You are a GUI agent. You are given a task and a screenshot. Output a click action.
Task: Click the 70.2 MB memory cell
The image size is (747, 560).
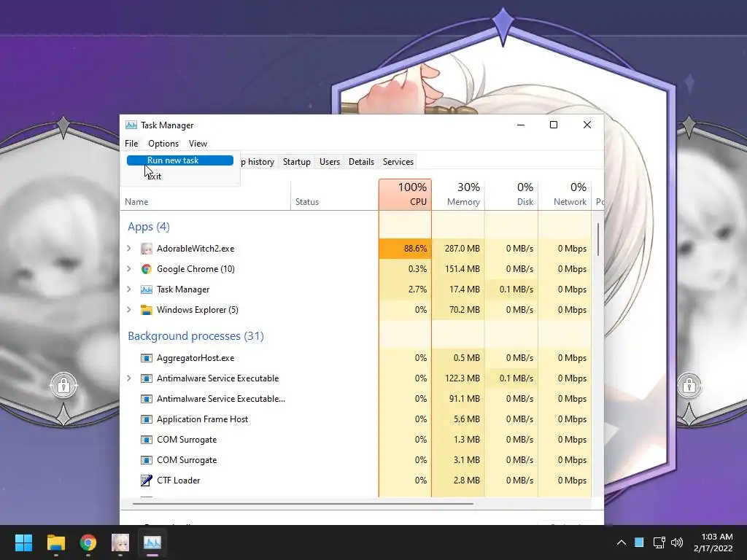pyautogui.click(x=458, y=310)
